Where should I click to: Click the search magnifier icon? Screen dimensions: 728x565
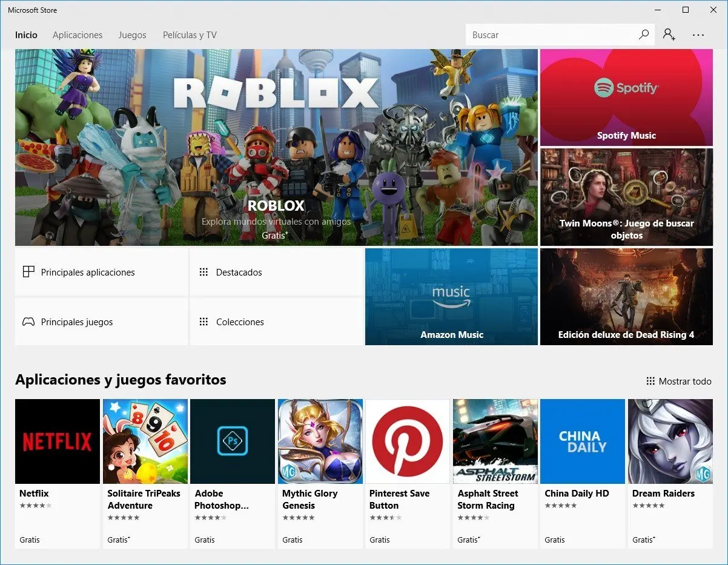pyautogui.click(x=644, y=35)
